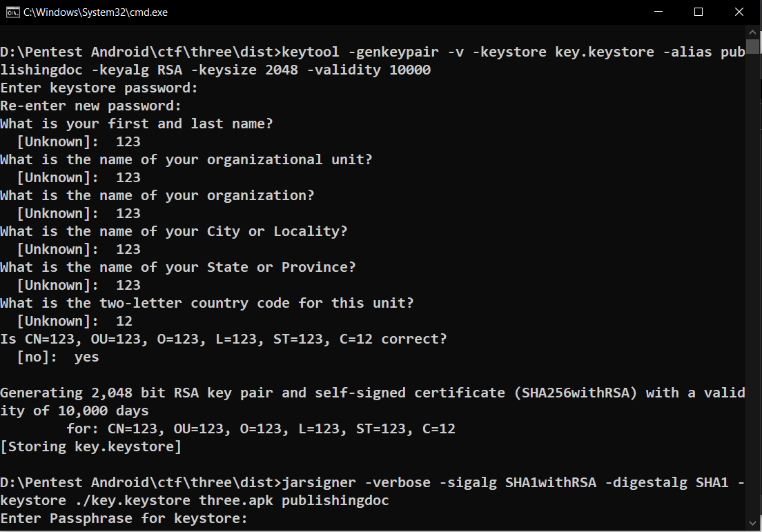This screenshot has width=762, height=532.
Task: Click the 'Is CN=123, OU=123' confirmation line
Action: (x=224, y=339)
